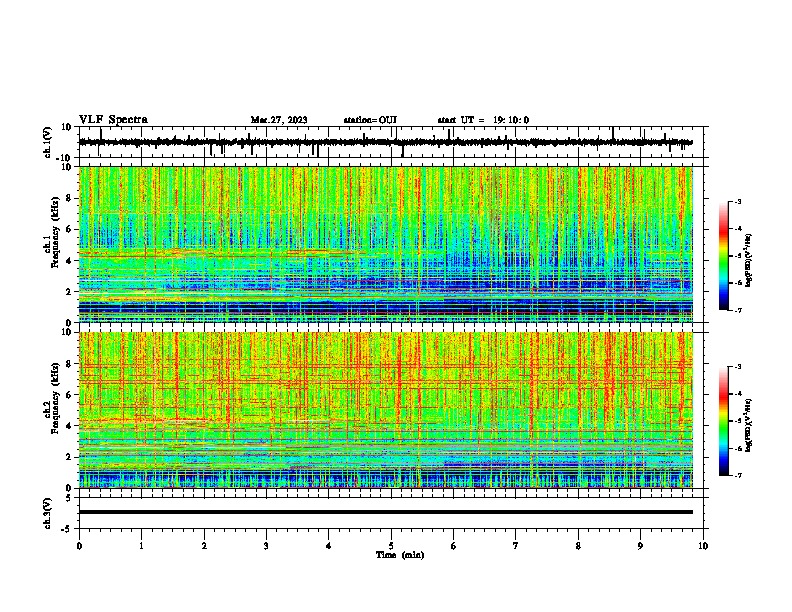This screenshot has width=792, height=612.
Task: Click the 'station=OUI' label
Action: [x=370, y=120]
